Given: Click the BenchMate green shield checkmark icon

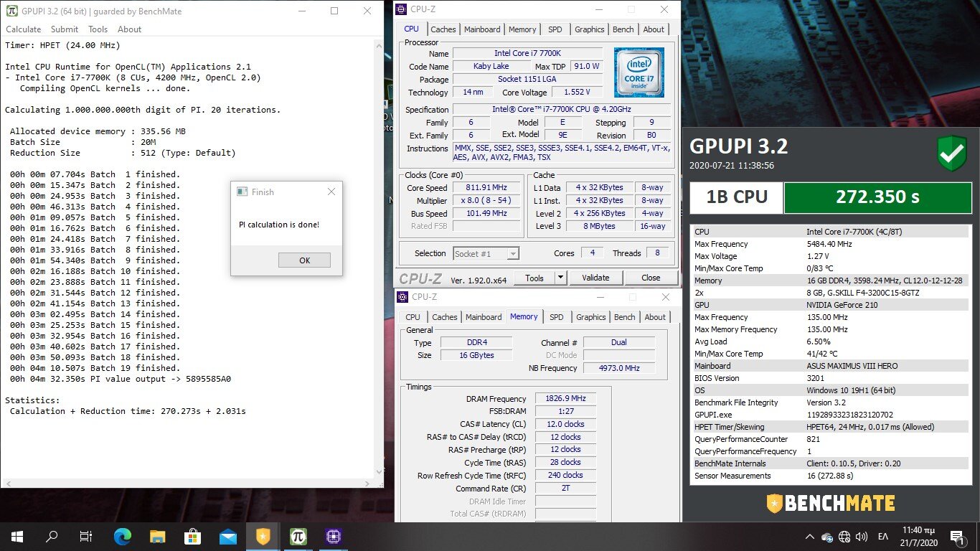Looking at the screenshot, I should 952,154.
